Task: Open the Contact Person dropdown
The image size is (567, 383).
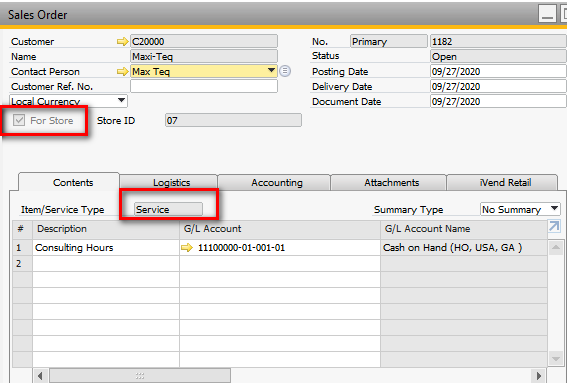Action: (x=271, y=71)
